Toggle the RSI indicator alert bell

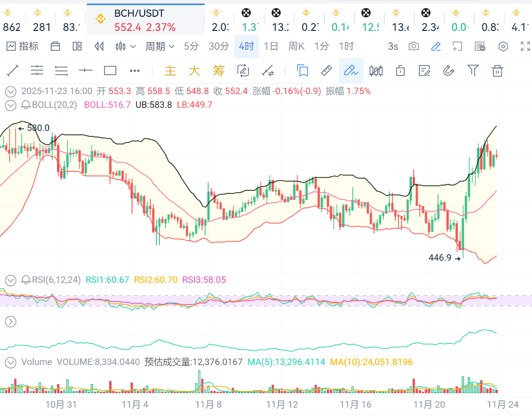click(x=25, y=280)
